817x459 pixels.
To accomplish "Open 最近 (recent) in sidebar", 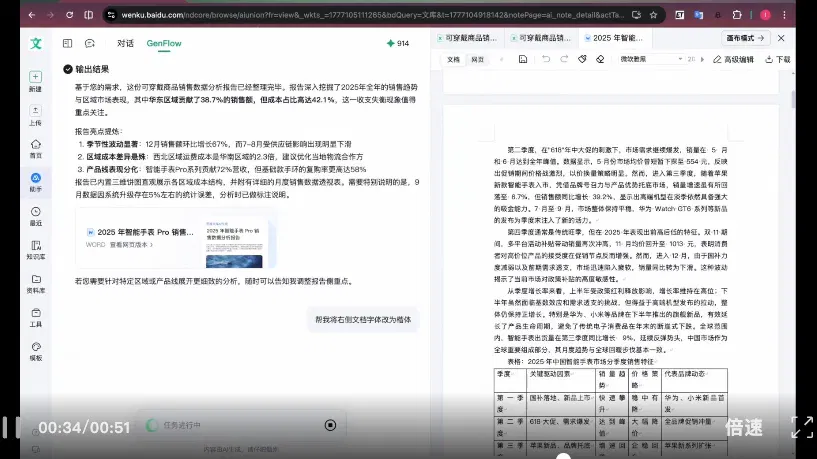I will 35,216.
